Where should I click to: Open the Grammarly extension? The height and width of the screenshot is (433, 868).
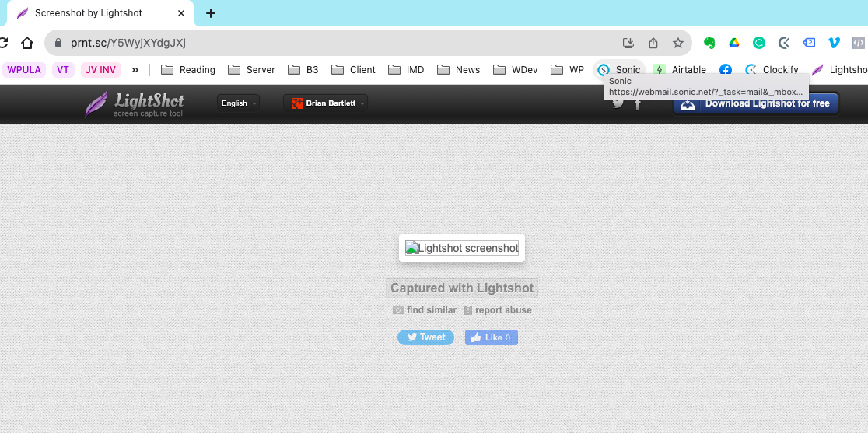759,43
